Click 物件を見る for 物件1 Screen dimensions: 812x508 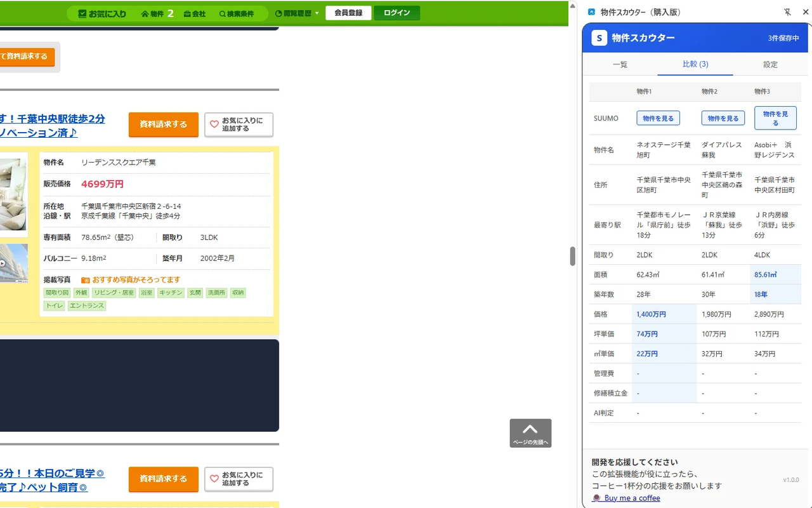[658, 118]
